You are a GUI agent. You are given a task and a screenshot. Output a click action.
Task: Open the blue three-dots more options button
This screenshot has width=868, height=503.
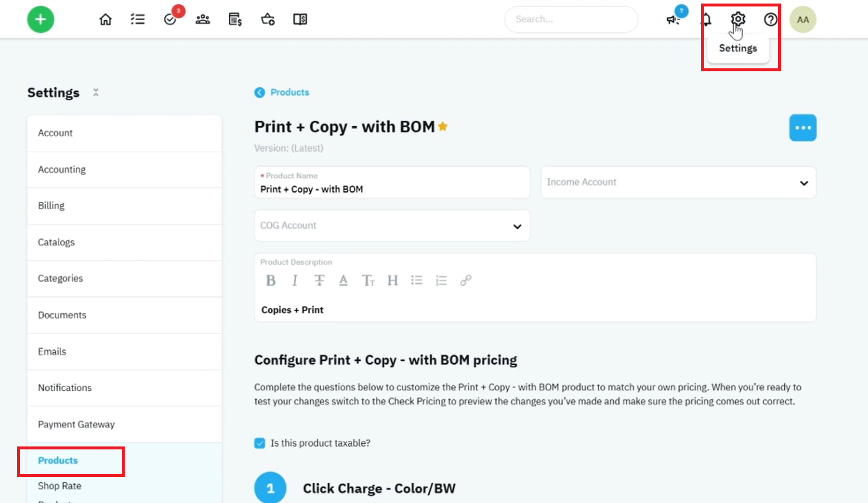click(x=803, y=128)
